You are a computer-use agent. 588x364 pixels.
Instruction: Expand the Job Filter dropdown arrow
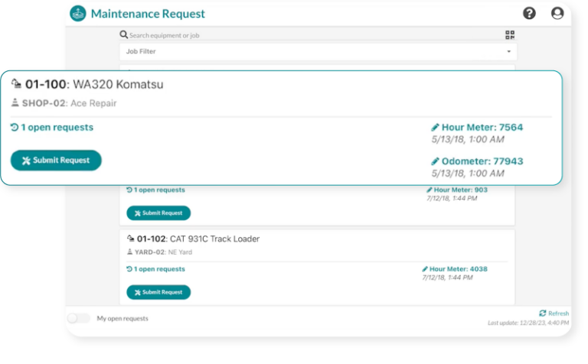tap(508, 52)
